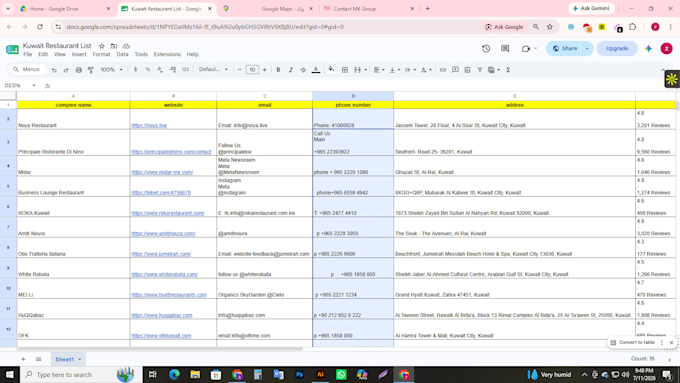
Task: Star the Kuwait Restaurant List document
Action: (x=101, y=46)
